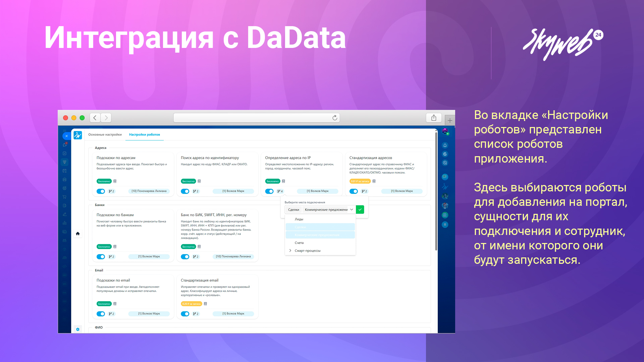Click Волков Марк employee on Стандартизация email

click(x=233, y=314)
